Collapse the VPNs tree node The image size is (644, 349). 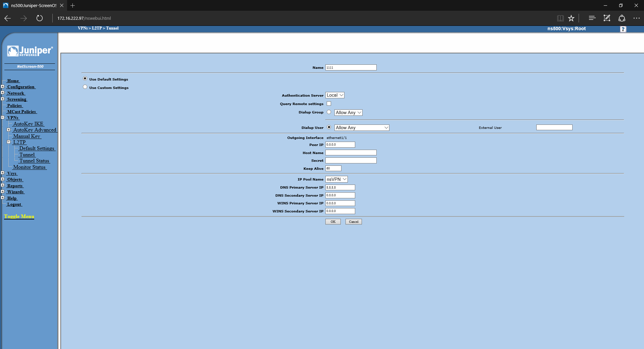click(3, 117)
